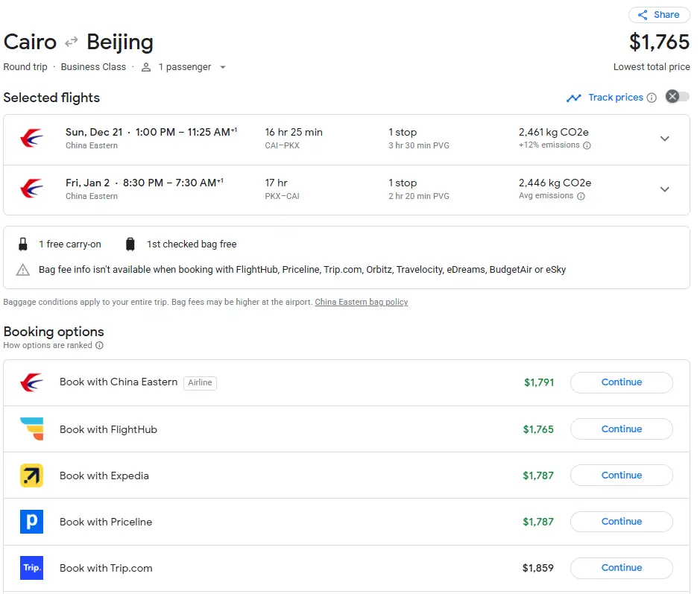Continue booking with Priceline
Image resolution: width=700 pixels, height=594 pixels.
coord(621,522)
